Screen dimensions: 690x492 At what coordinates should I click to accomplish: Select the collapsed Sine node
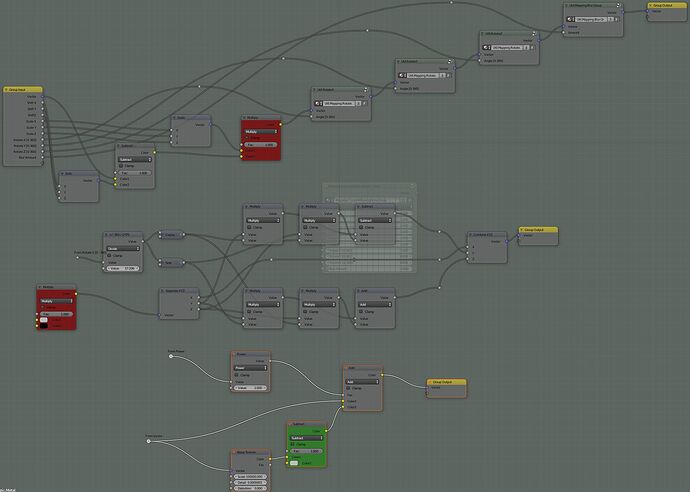(171, 263)
